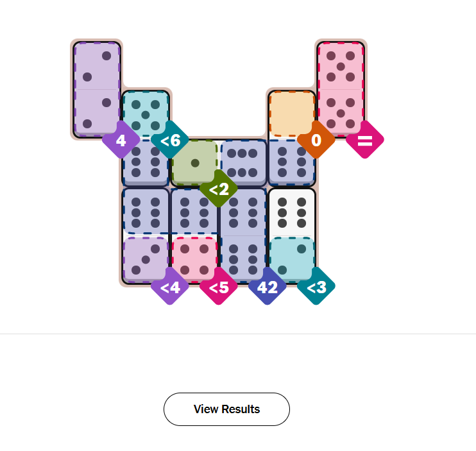
Task: Select the top-left purple two-pip tile
Action: tap(97, 65)
